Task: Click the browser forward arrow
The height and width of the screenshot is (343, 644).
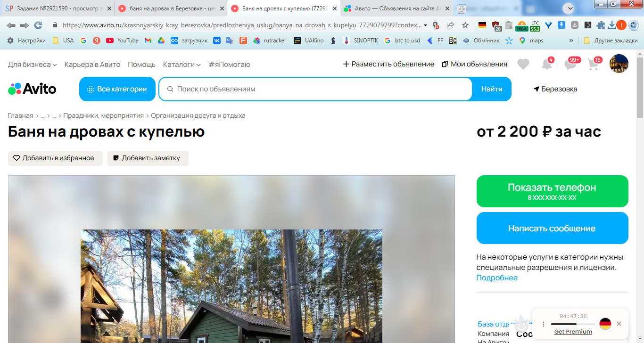Action: click(x=25, y=25)
